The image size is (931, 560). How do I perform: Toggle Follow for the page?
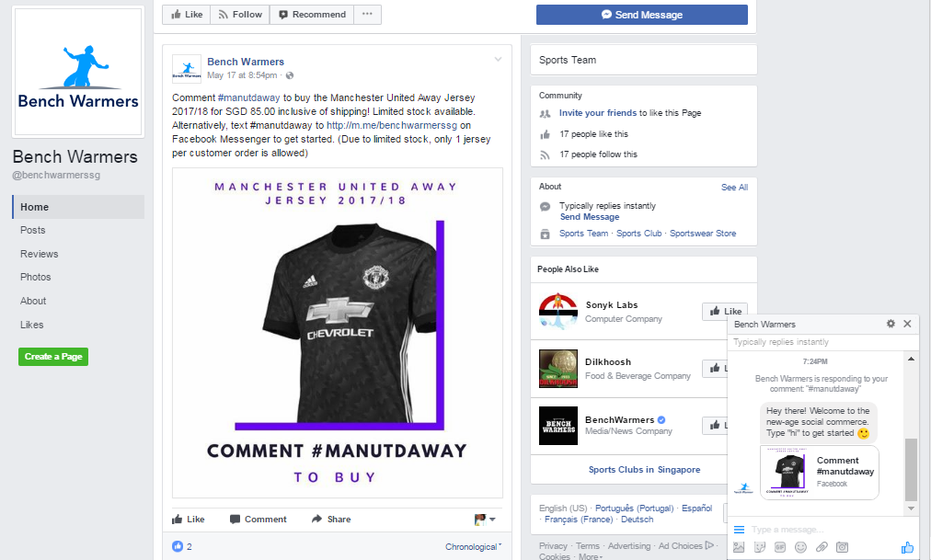tap(240, 14)
